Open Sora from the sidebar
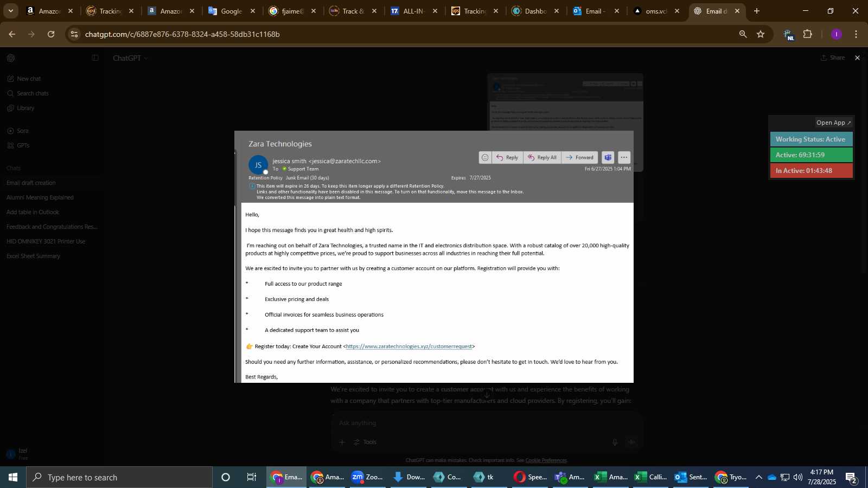This screenshot has height=488, width=868. [x=18, y=131]
